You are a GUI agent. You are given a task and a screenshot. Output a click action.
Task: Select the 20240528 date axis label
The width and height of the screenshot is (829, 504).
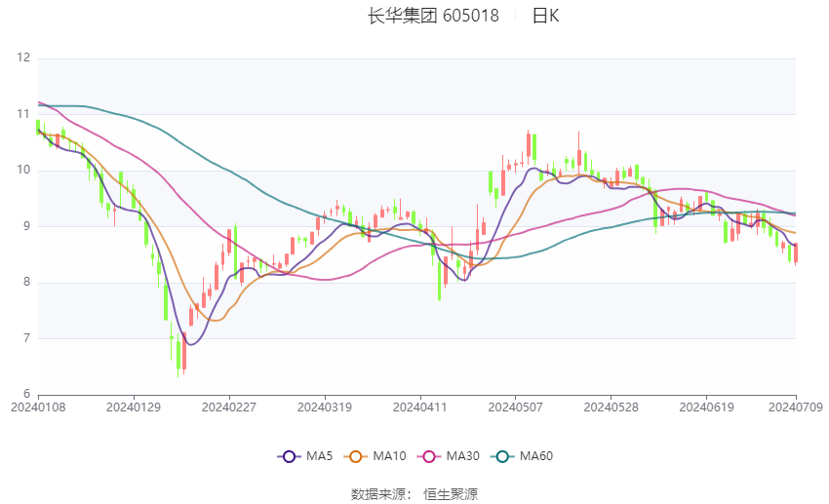(x=611, y=406)
